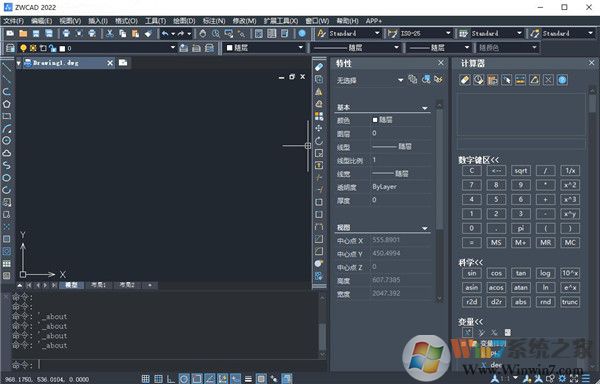Click the sqrt calculator button

tap(521, 171)
